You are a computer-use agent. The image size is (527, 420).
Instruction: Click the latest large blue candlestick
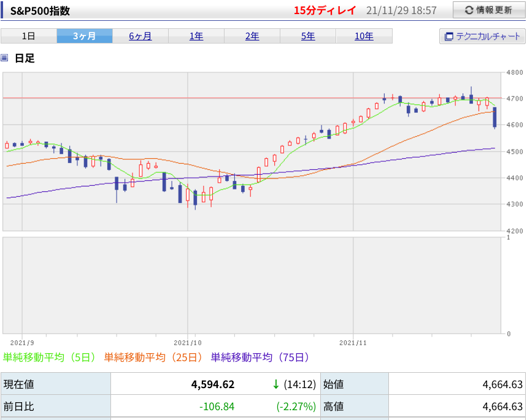tap(494, 118)
